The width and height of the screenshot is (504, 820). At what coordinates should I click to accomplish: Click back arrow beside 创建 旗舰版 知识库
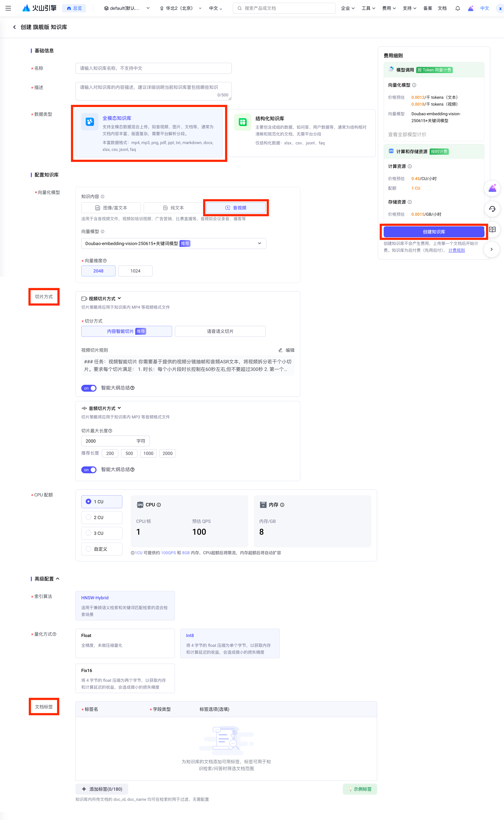(x=14, y=27)
